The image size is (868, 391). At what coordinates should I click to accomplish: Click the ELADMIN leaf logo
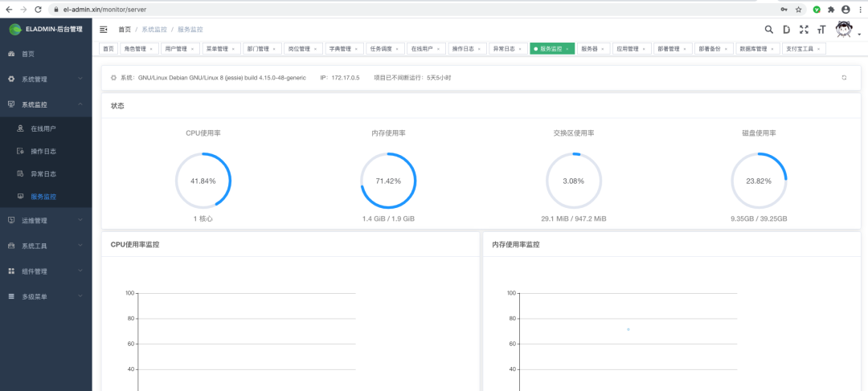(14, 29)
